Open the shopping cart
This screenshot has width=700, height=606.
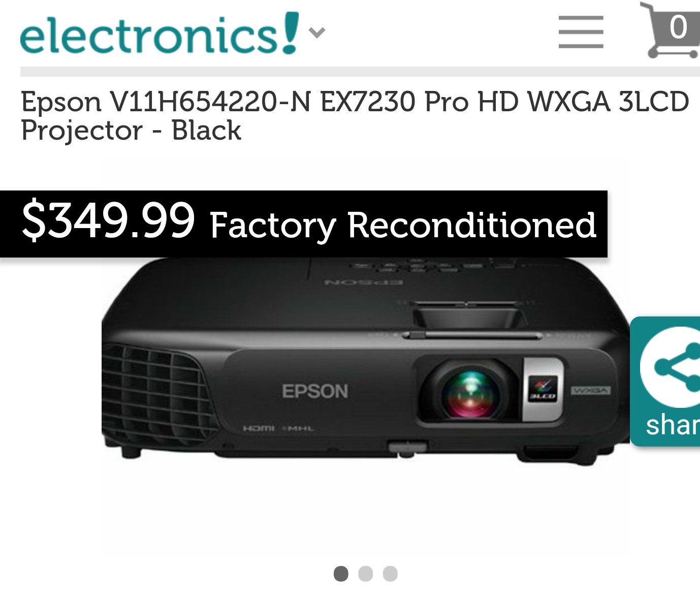pos(670,30)
